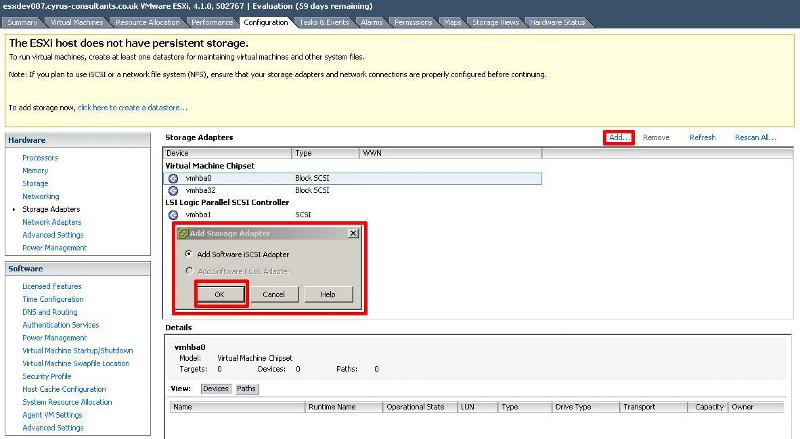Open Storage in Hardware panel
The height and width of the screenshot is (439, 800).
[x=35, y=183]
